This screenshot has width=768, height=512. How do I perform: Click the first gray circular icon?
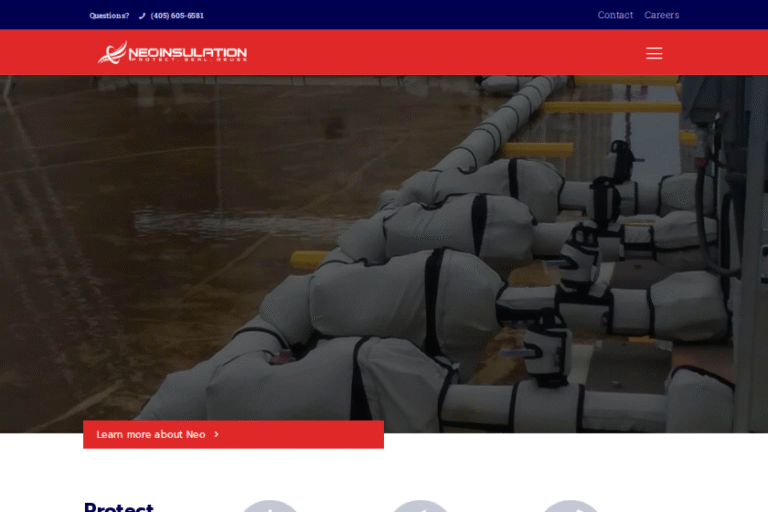(x=269, y=506)
